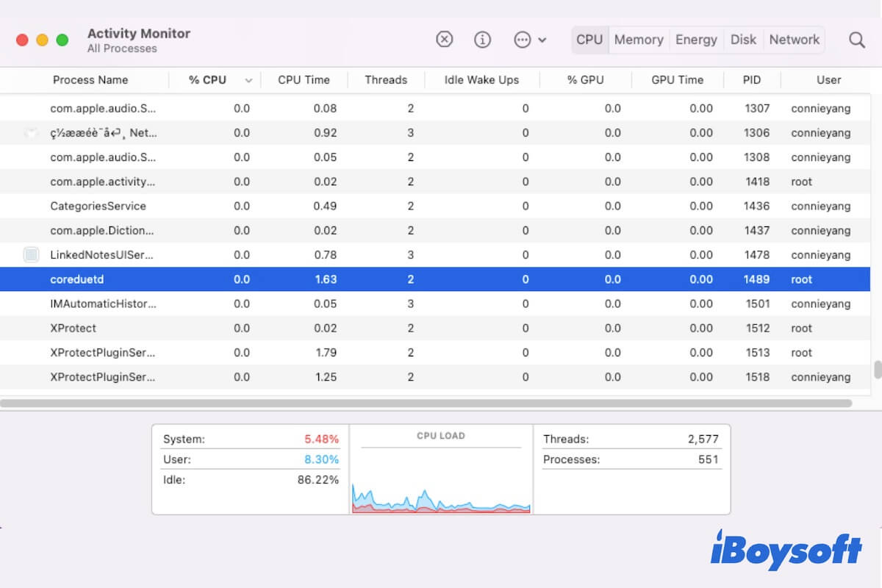The width and height of the screenshot is (882, 588).
Task: Click the vertical scrollbar thumb
Action: click(x=878, y=370)
